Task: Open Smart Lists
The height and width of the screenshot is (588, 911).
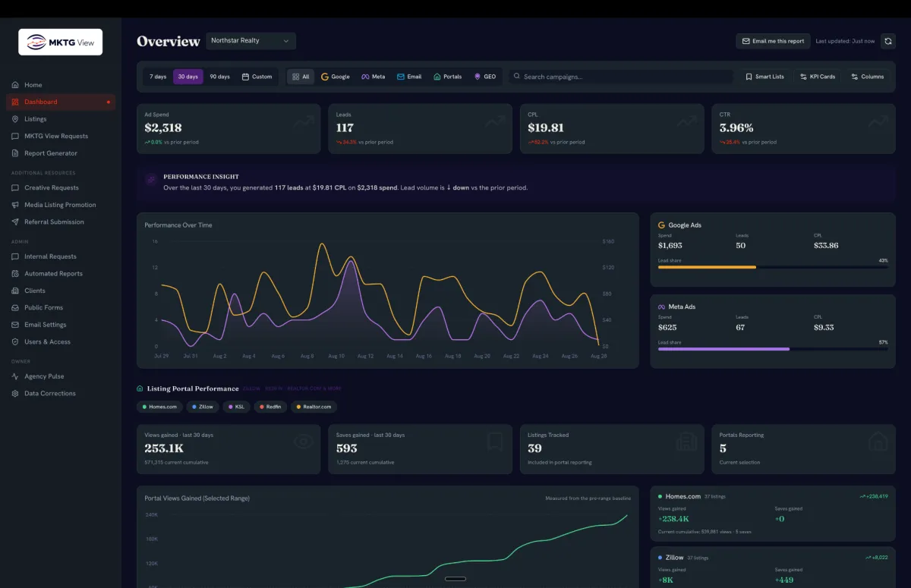Action: [x=764, y=77]
